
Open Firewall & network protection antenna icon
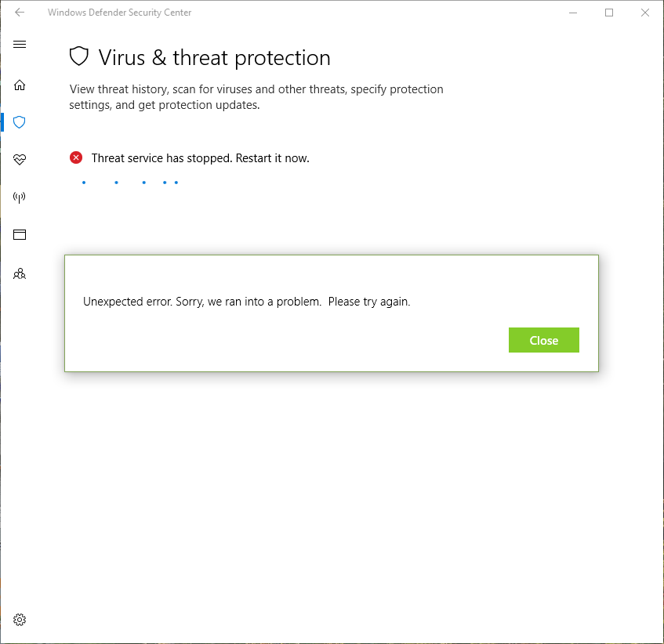20,197
